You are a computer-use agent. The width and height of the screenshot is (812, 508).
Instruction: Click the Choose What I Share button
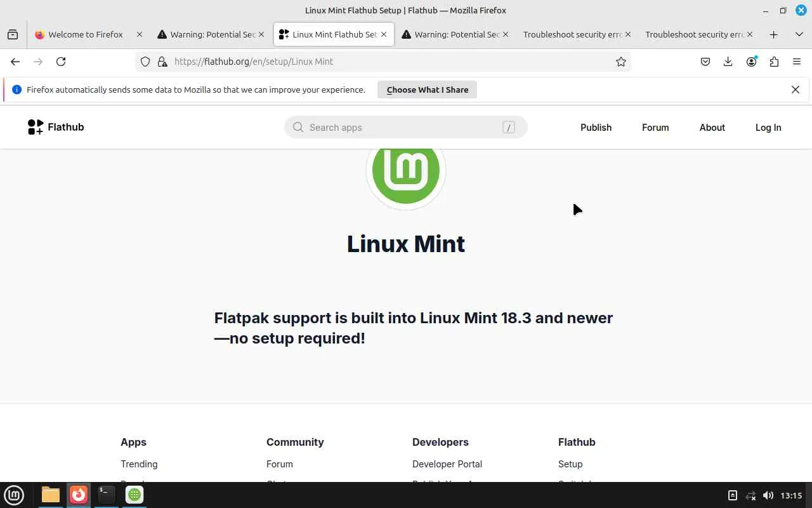pos(427,90)
